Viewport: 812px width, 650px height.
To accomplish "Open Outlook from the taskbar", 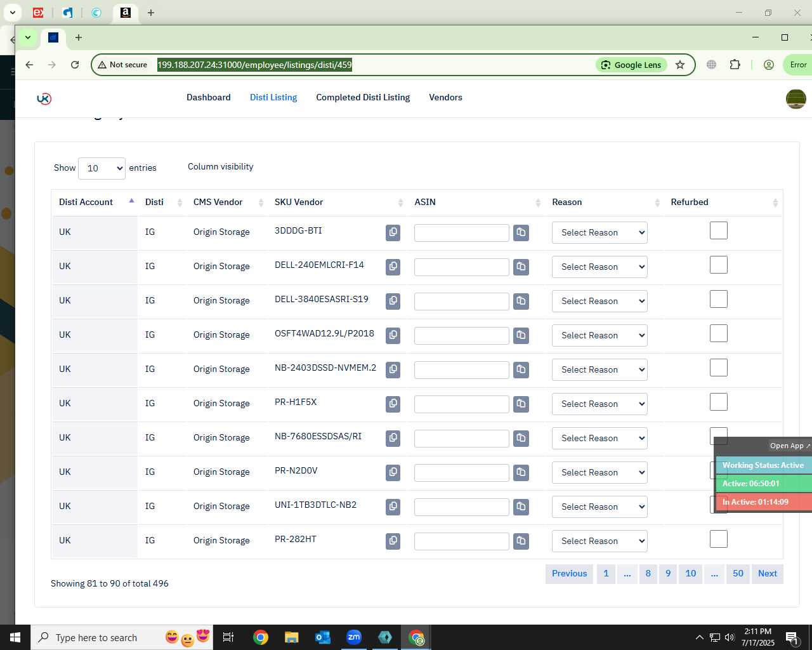I will 323,637.
